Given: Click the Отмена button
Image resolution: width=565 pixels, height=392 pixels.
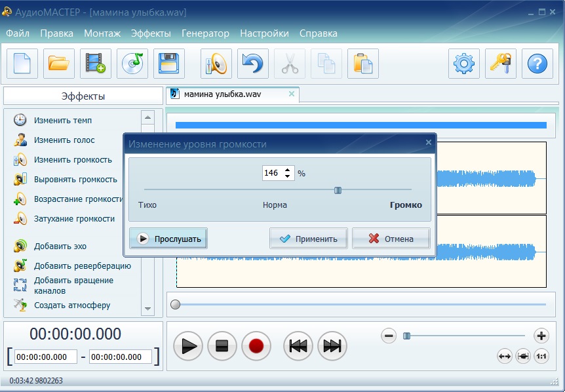Looking at the screenshot, I should 391,239.
